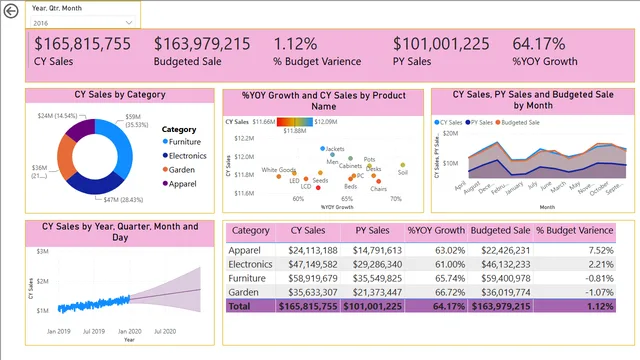This screenshot has height=360, width=640.
Task: Click the $165,815,755 CY Sales card
Action: pyautogui.click(x=82, y=52)
